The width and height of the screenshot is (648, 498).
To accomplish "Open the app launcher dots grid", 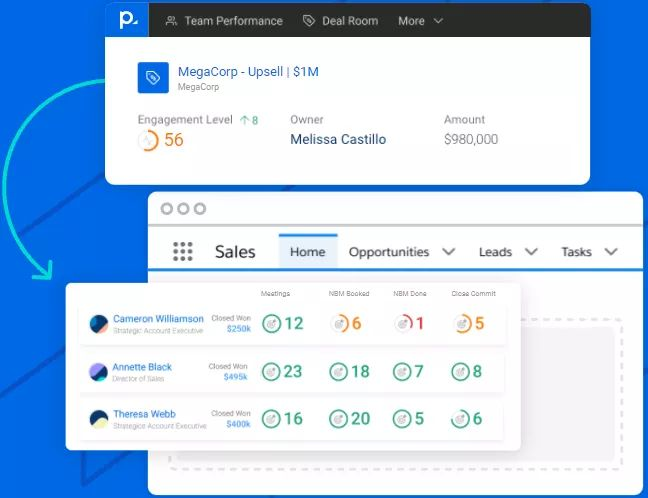I will coord(183,251).
